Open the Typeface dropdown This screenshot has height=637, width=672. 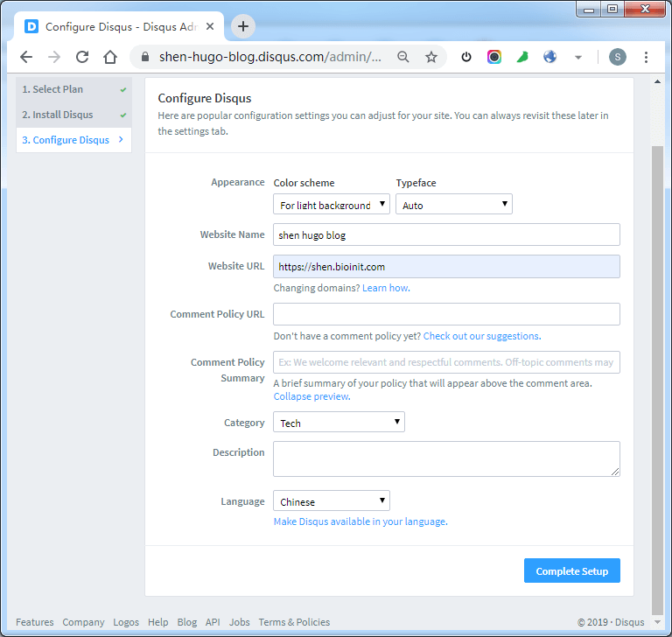tap(454, 204)
